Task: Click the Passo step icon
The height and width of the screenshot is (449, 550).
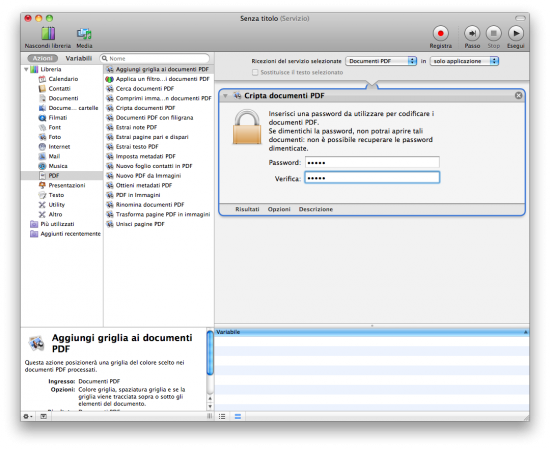Action: click(x=472, y=34)
